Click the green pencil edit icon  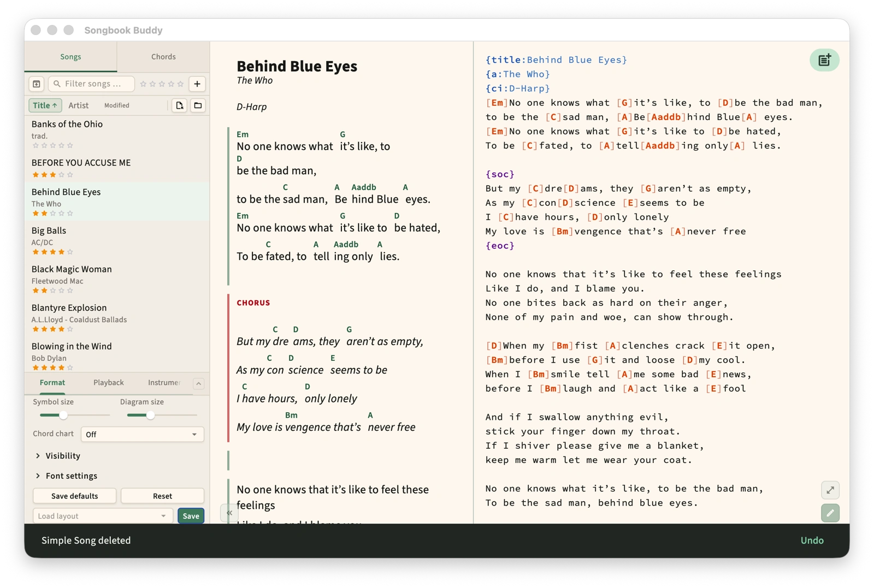[x=830, y=513]
